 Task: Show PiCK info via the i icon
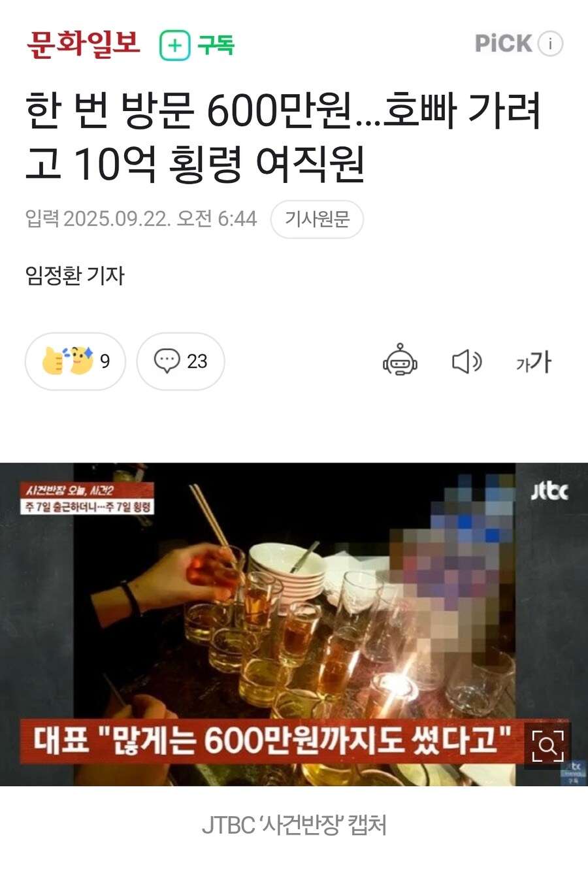pyautogui.click(x=550, y=44)
